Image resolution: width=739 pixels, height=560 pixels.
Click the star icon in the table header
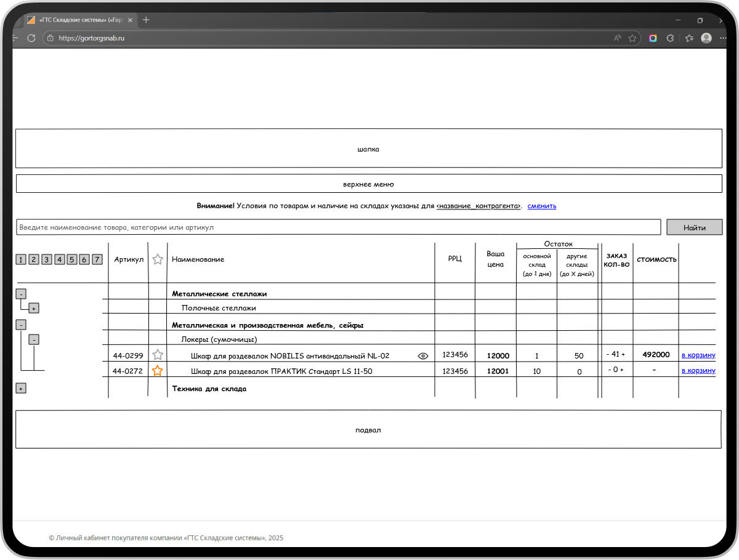tap(158, 259)
